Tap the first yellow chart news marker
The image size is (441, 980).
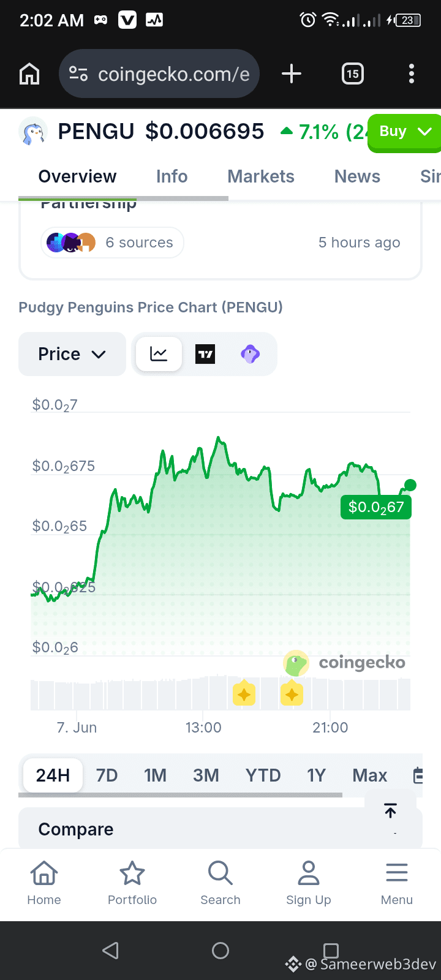[244, 694]
